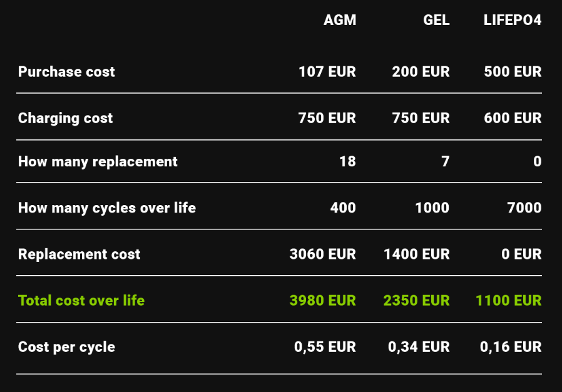Click the How many replacement label
This screenshot has height=392, width=562.
[x=98, y=162]
